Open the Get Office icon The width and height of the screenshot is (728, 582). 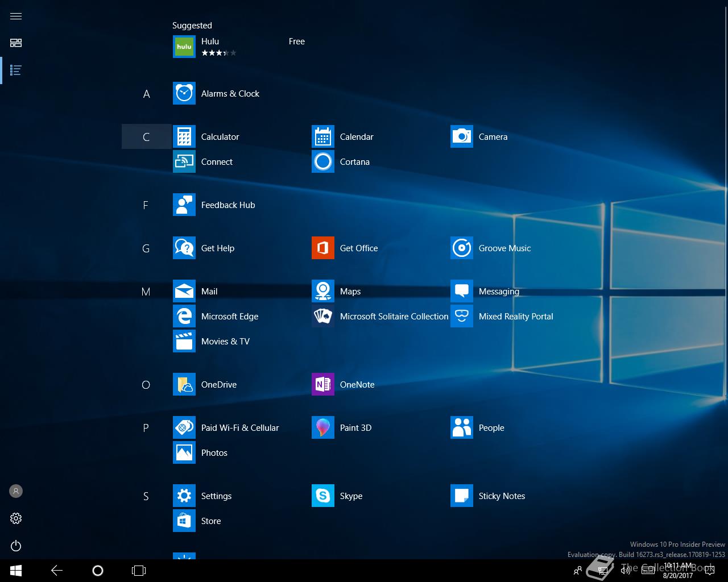click(323, 248)
